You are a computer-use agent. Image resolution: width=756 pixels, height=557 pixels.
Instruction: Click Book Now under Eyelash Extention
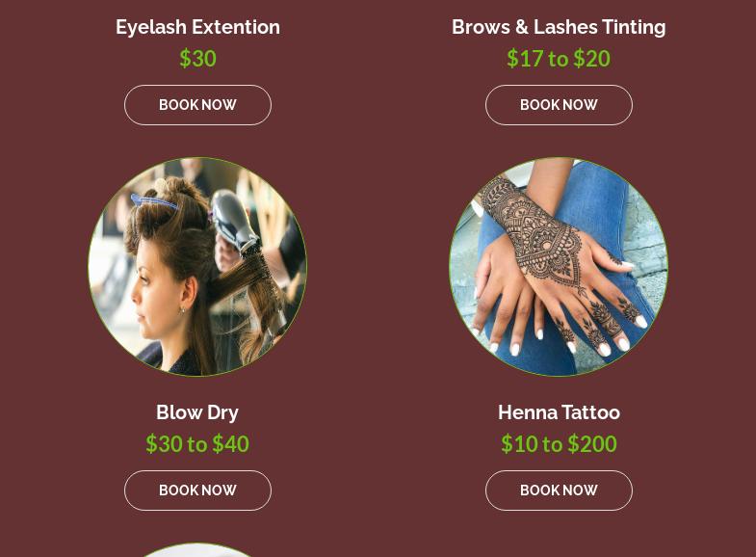(197, 105)
